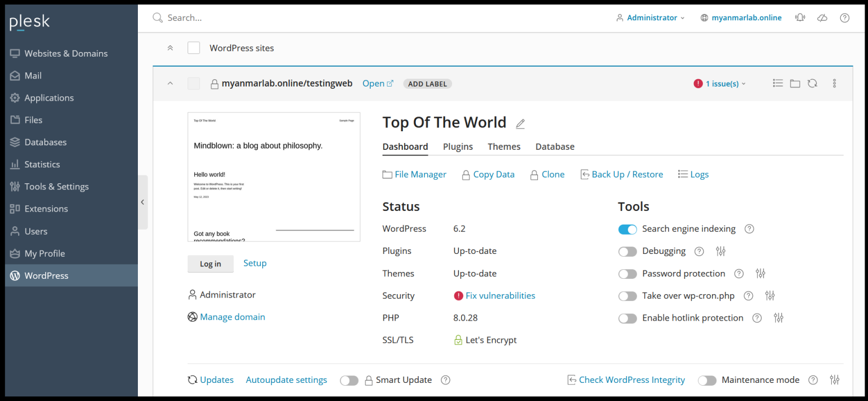Open Password protection settings sliders icon
Viewport: 868px width, 401px height.
point(760,274)
